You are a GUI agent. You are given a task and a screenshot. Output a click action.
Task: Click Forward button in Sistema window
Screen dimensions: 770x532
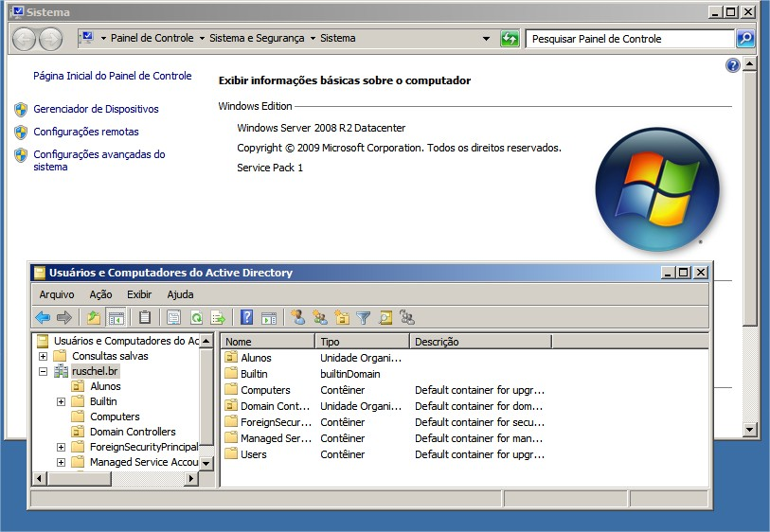pos(50,39)
